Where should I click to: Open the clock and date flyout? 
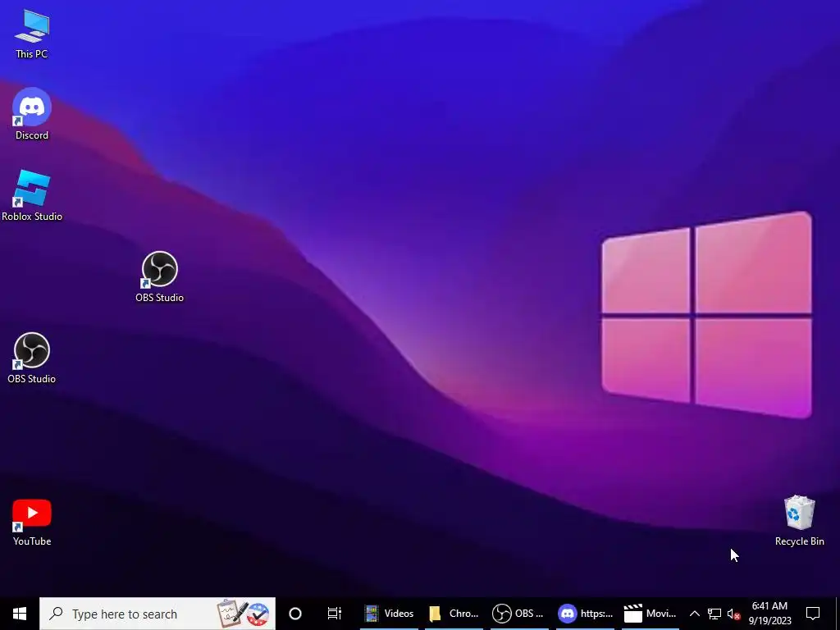point(769,614)
